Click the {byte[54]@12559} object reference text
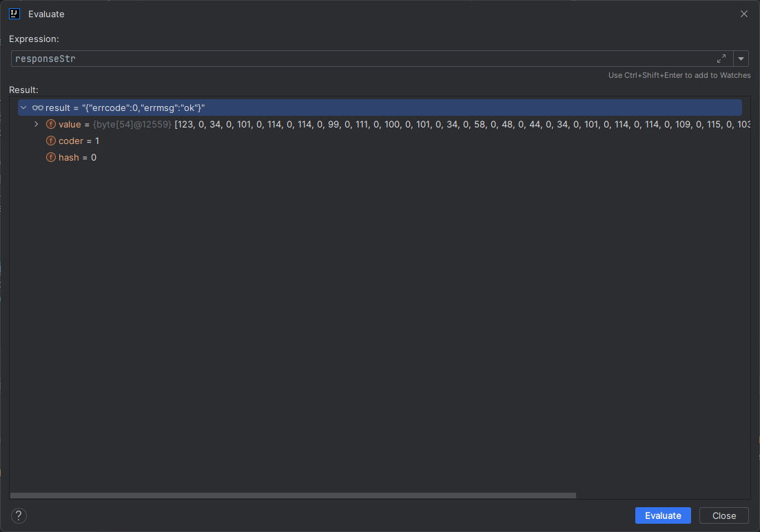Image resolution: width=760 pixels, height=532 pixels. coord(132,124)
